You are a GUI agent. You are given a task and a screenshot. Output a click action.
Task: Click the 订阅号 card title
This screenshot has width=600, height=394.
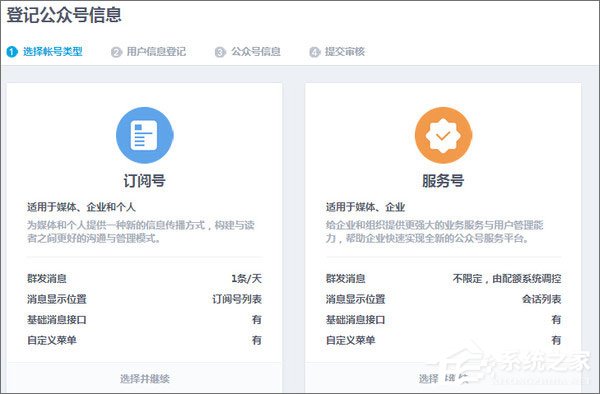[144, 181]
